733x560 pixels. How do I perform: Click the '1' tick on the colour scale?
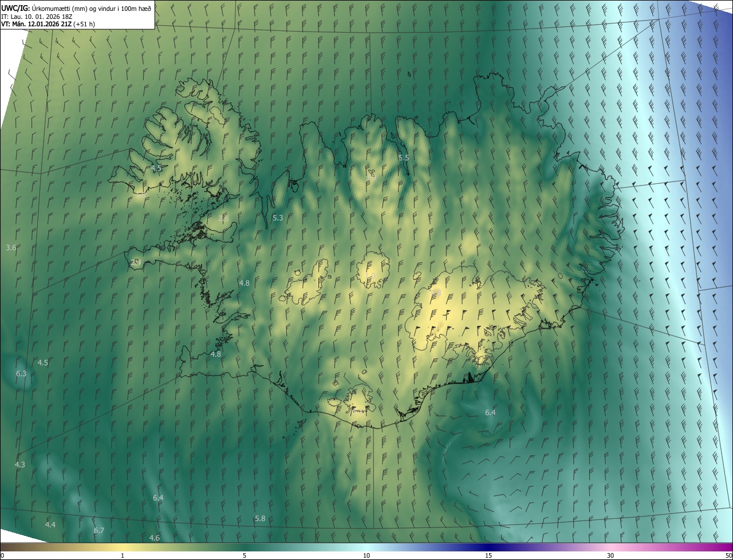[123, 555]
